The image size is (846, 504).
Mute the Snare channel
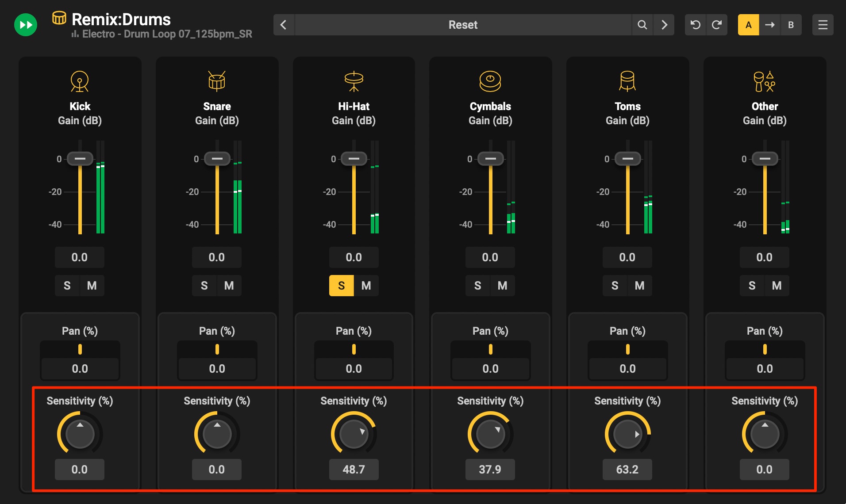pyautogui.click(x=229, y=286)
